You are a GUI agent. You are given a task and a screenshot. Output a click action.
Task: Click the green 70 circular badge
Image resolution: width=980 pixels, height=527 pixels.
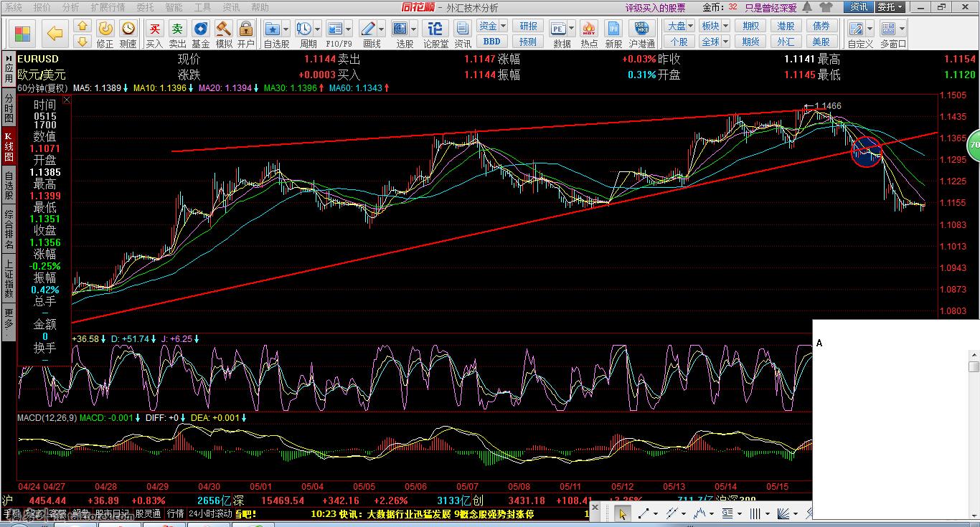974,145
